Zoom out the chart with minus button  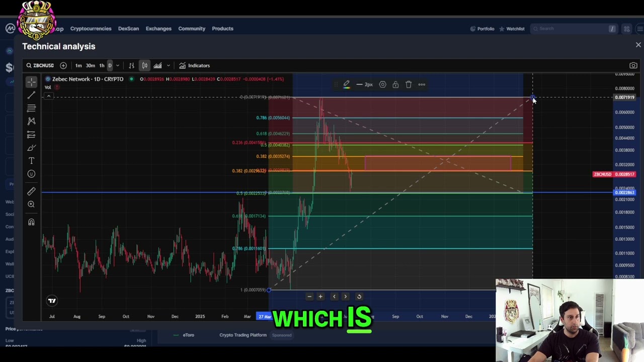(x=309, y=297)
